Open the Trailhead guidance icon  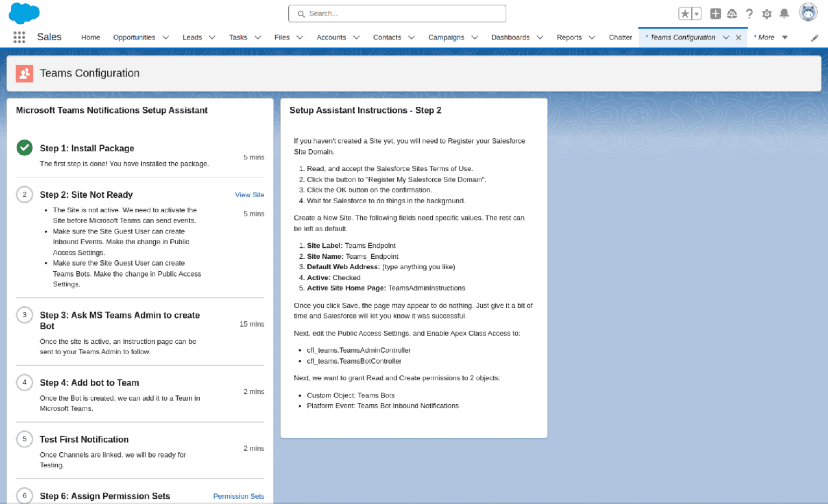[x=732, y=13]
